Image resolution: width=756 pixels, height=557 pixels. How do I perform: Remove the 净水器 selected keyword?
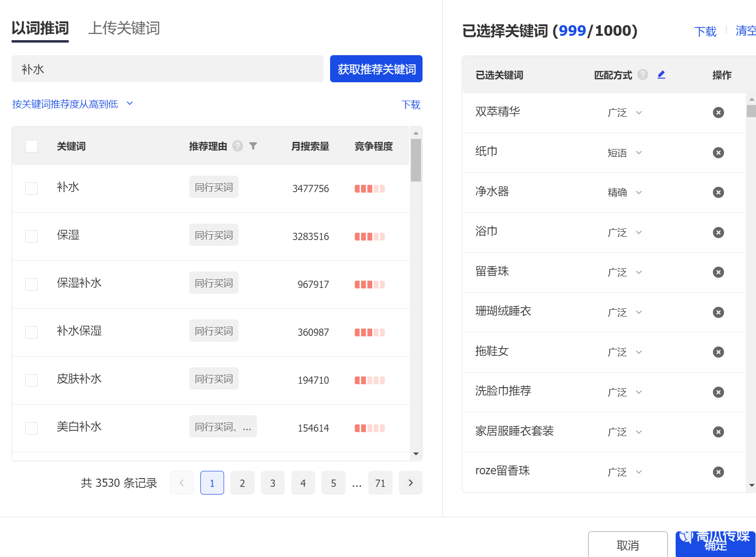pos(718,192)
